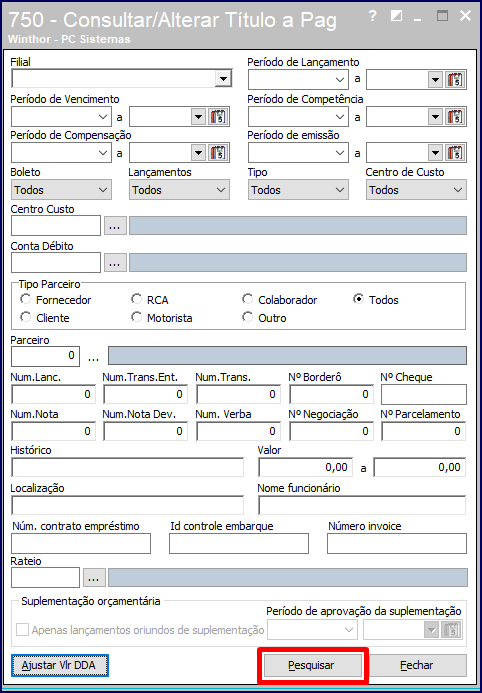Expand the Tipo dropdown
The width and height of the screenshot is (482, 693).
click(298, 190)
